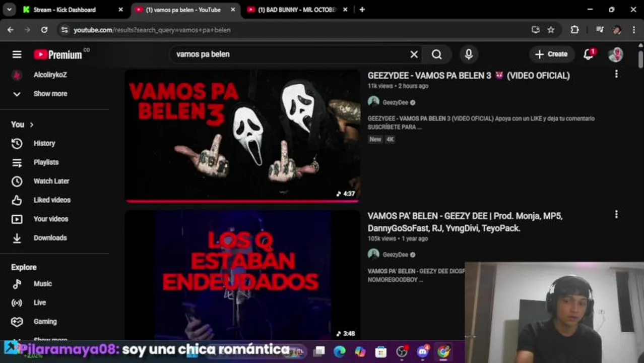
Task: Open a new browser tab
Action: pos(362,10)
